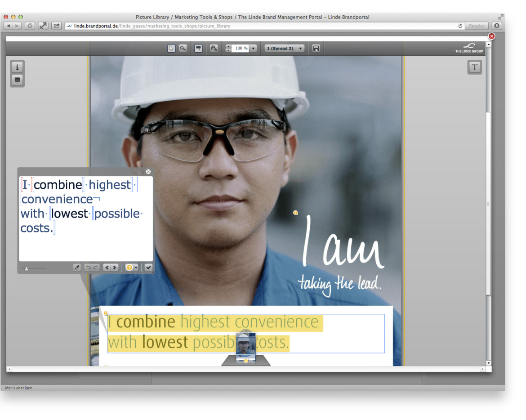Select the magnifier zoom tool
The height and width of the screenshot is (420, 526).
[x=183, y=48]
